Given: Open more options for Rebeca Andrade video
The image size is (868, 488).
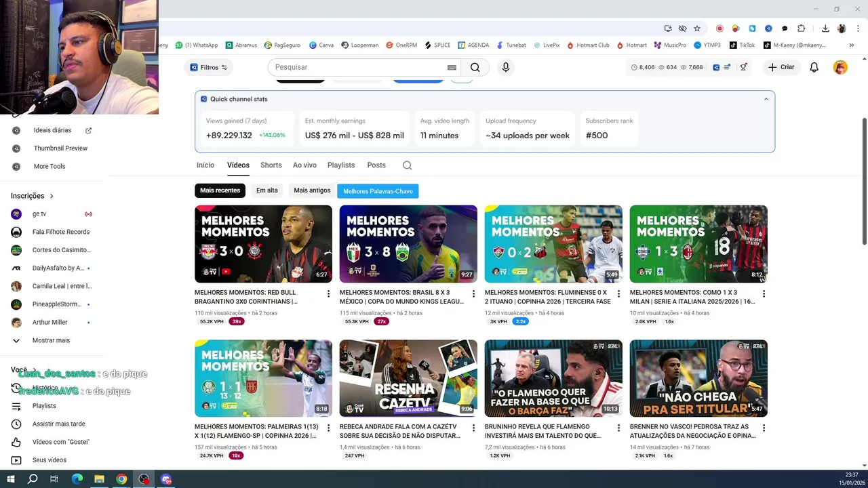Looking at the screenshot, I should [x=474, y=428].
